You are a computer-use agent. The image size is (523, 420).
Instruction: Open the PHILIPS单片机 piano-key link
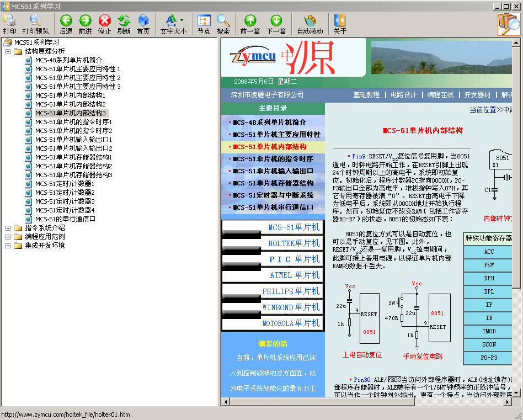point(291,291)
